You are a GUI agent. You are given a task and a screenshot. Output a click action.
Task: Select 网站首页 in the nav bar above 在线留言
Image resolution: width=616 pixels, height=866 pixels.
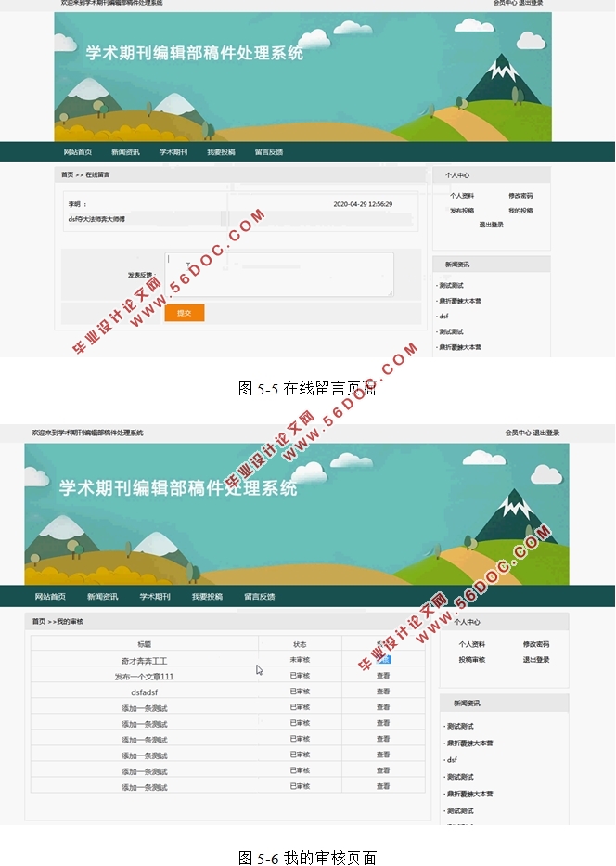[78, 152]
